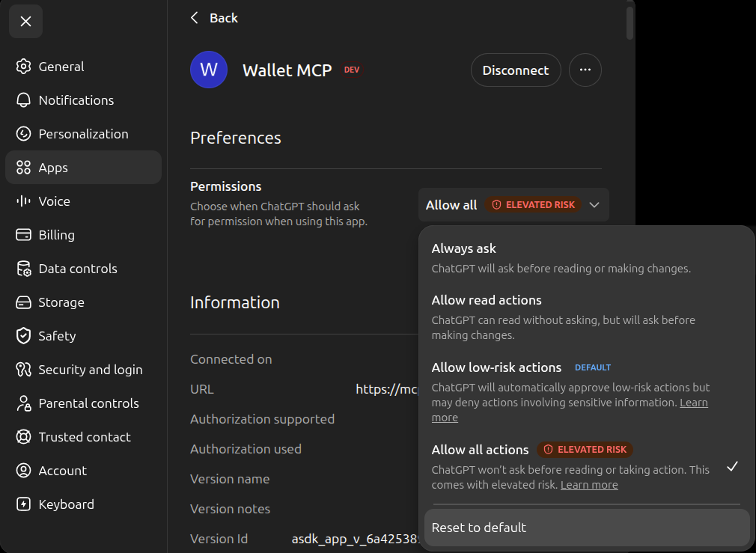756x553 pixels.
Task: Click the General gear icon
Action: tap(23, 67)
